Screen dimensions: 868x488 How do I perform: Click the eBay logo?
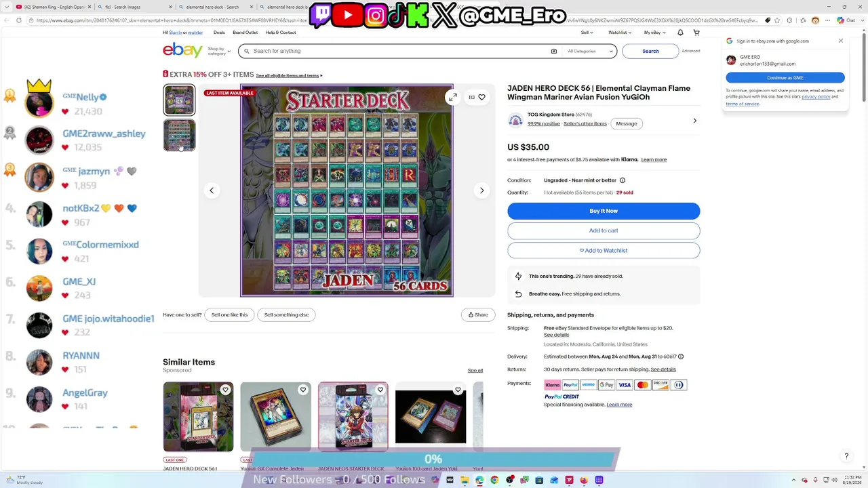[x=182, y=50]
